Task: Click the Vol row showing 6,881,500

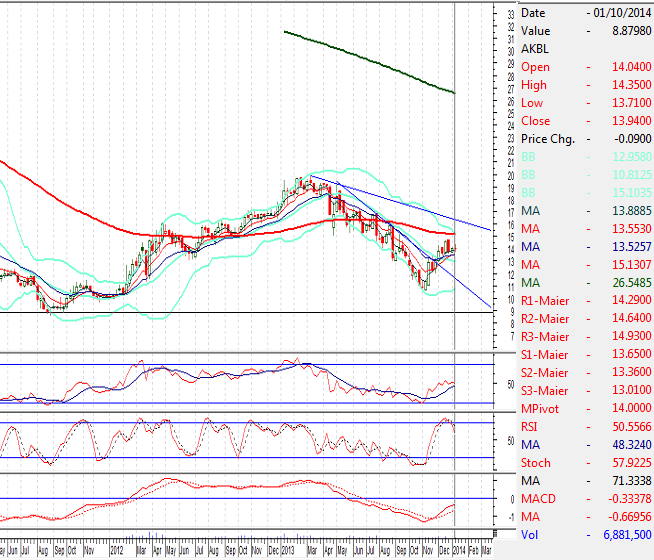Action: 585,534
